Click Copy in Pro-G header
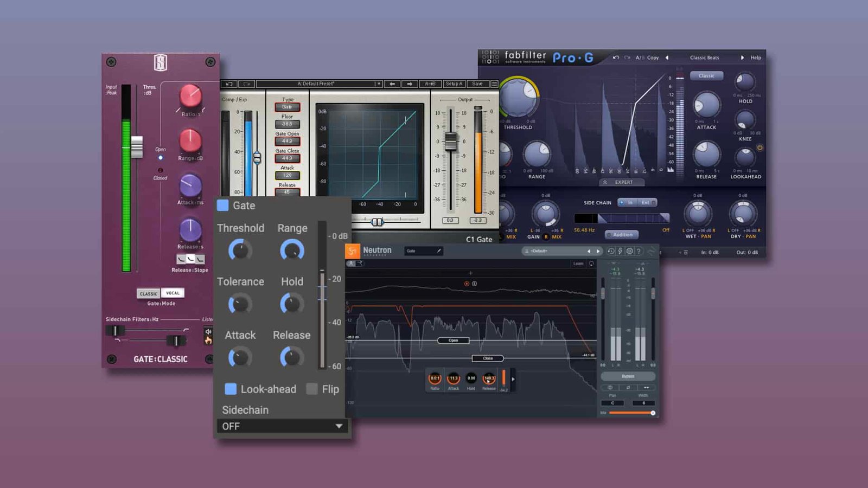Viewport: 868px width, 488px height. pyautogui.click(x=653, y=57)
